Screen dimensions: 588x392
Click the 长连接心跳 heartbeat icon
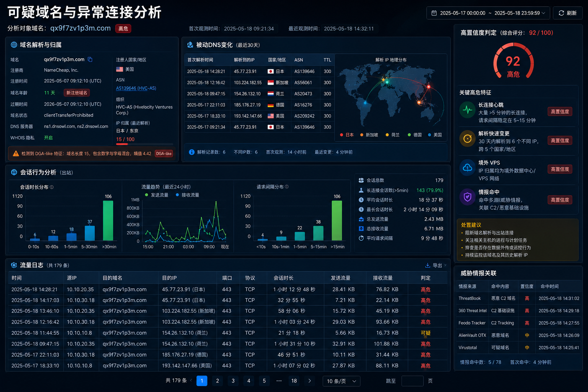[x=467, y=110]
